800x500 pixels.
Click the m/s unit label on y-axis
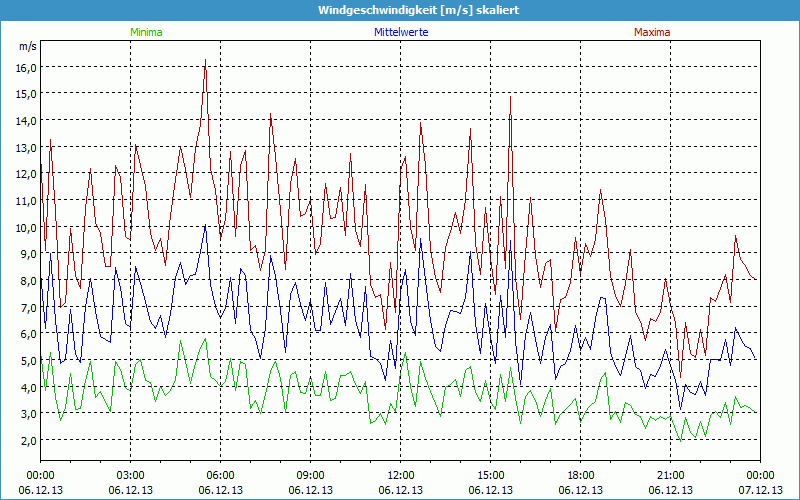28,46
